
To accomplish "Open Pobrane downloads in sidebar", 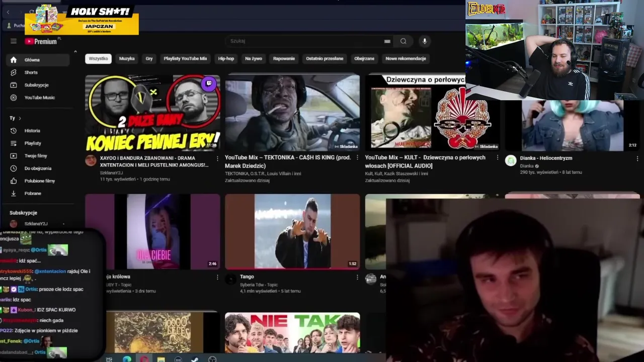I will [x=38, y=194].
